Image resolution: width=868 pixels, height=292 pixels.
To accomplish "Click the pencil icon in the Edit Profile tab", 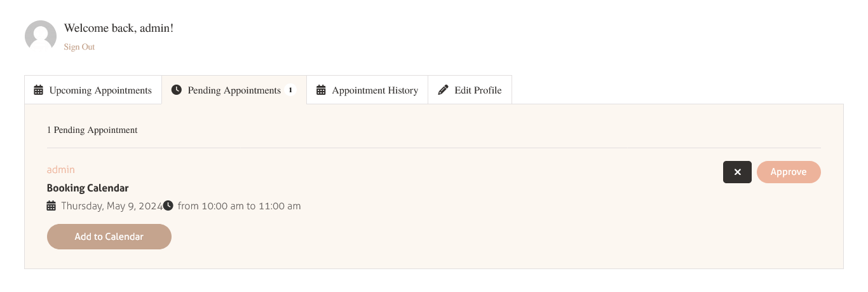I will [443, 90].
